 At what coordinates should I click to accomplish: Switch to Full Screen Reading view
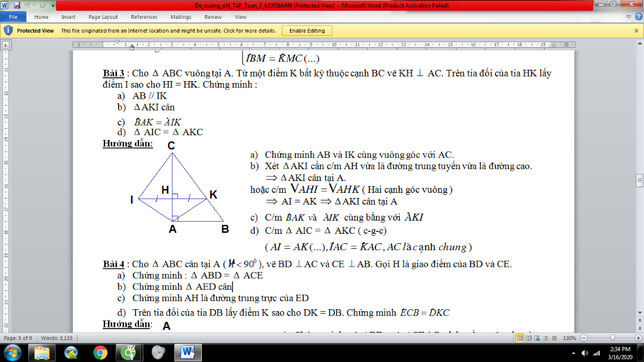(x=528, y=338)
